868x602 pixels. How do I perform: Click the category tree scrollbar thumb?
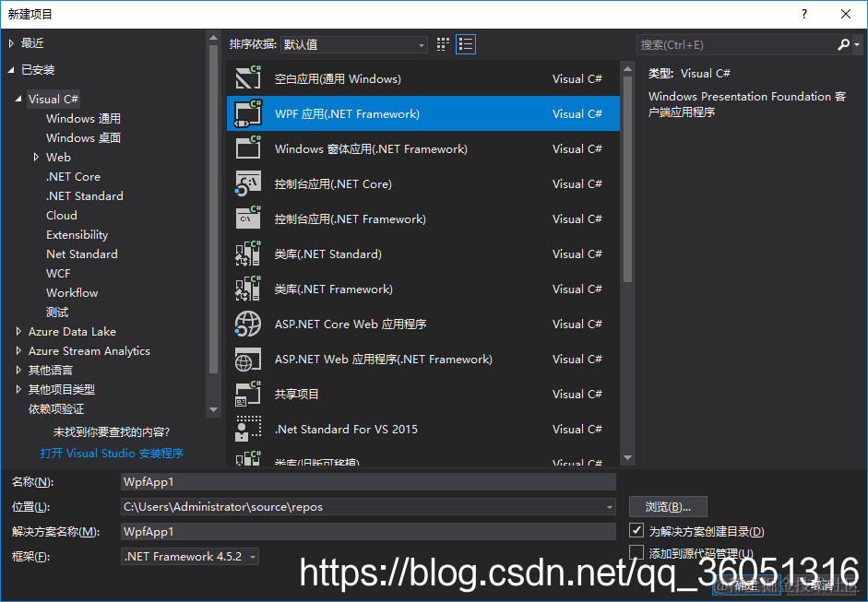click(214, 209)
